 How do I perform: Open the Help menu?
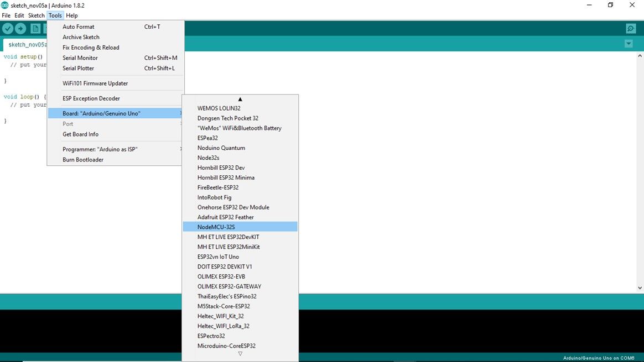[72, 15]
